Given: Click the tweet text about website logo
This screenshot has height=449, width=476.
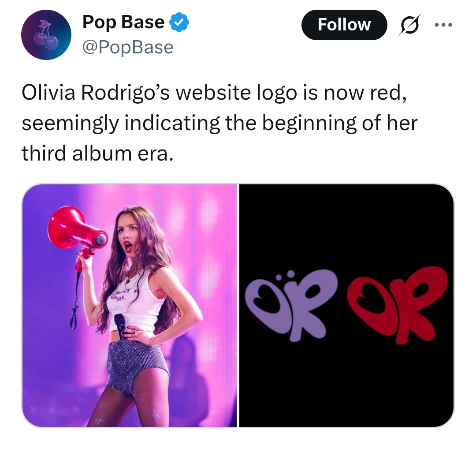Looking at the screenshot, I should (x=219, y=123).
